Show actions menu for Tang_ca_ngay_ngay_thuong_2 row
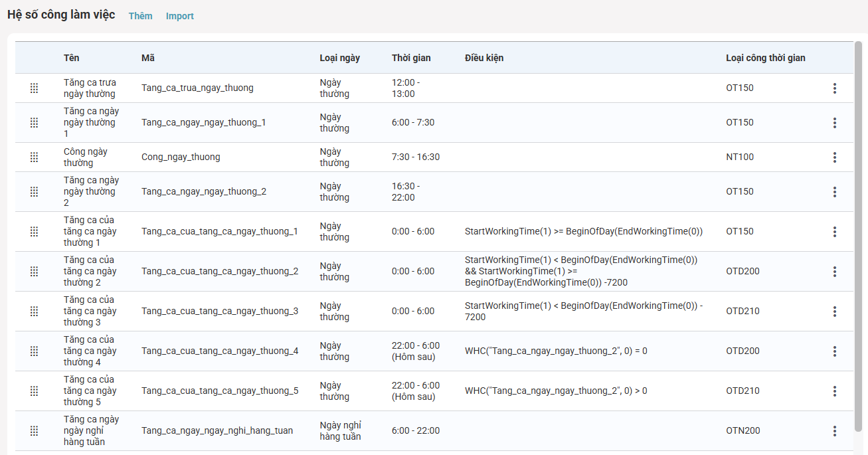This screenshot has height=455, width=868. [x=835, y=192]
